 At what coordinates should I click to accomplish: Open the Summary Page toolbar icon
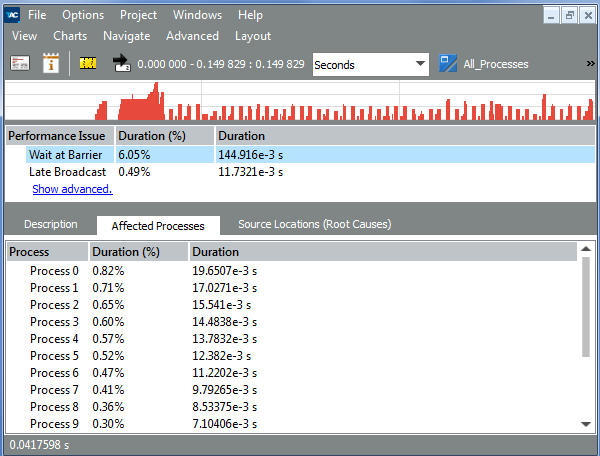(20, 64)
